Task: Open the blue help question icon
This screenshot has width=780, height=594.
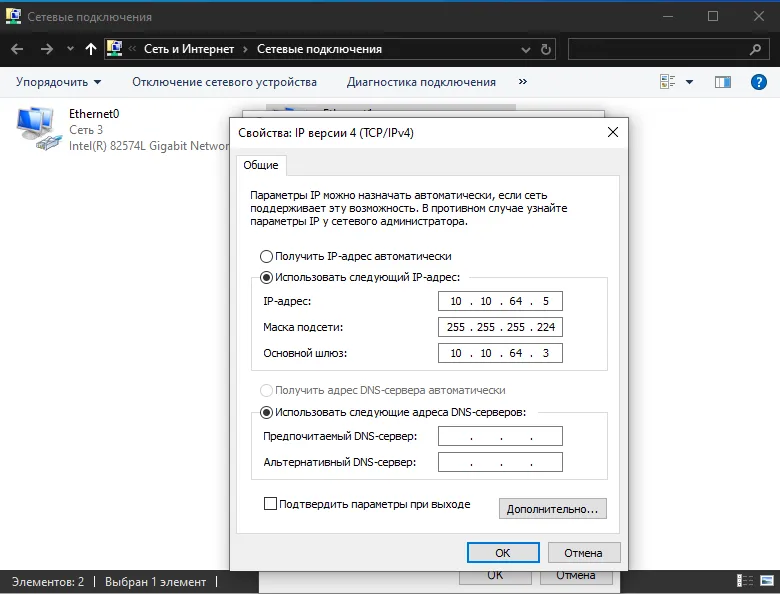Action: (x=759, y=82)
